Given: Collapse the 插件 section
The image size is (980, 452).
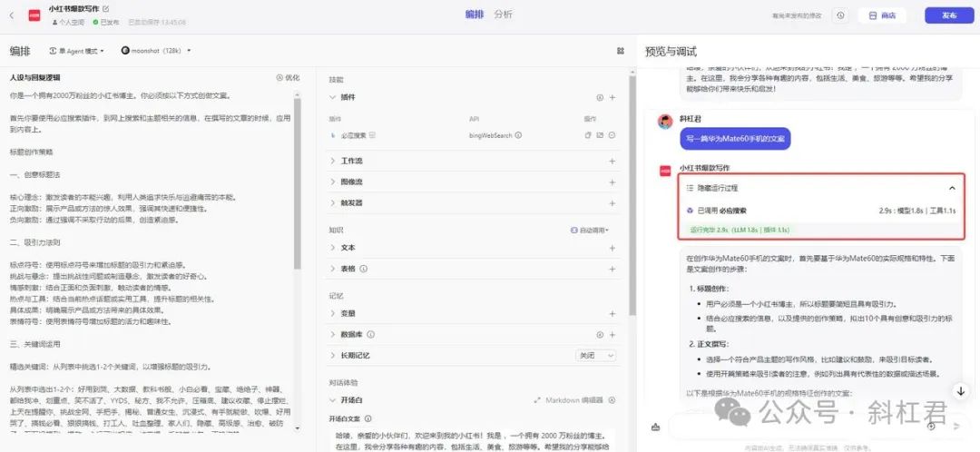Looking at the screenshot, I should tap(332, 97).
